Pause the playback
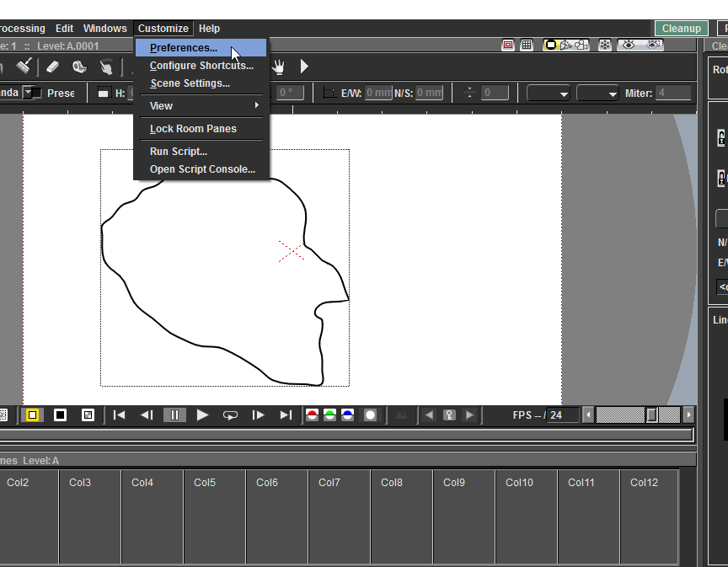This screenshot has height=567, width=728. [x=174, y=415]
